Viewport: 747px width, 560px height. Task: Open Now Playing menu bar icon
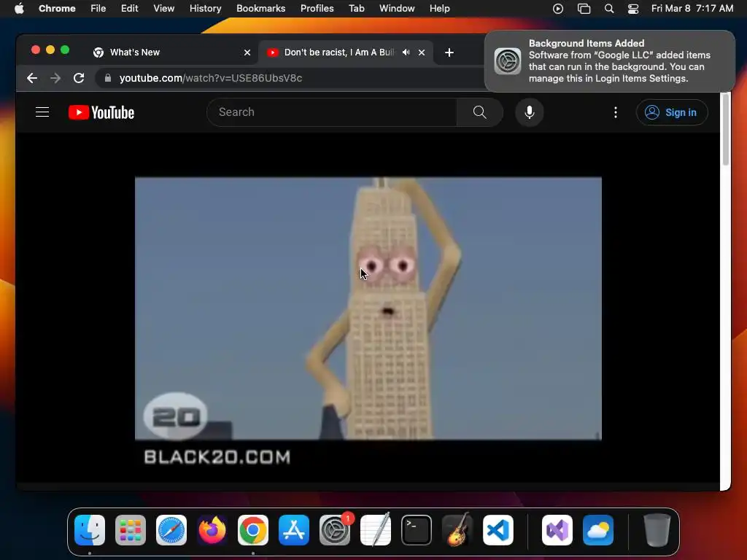(x=558, y=9)
